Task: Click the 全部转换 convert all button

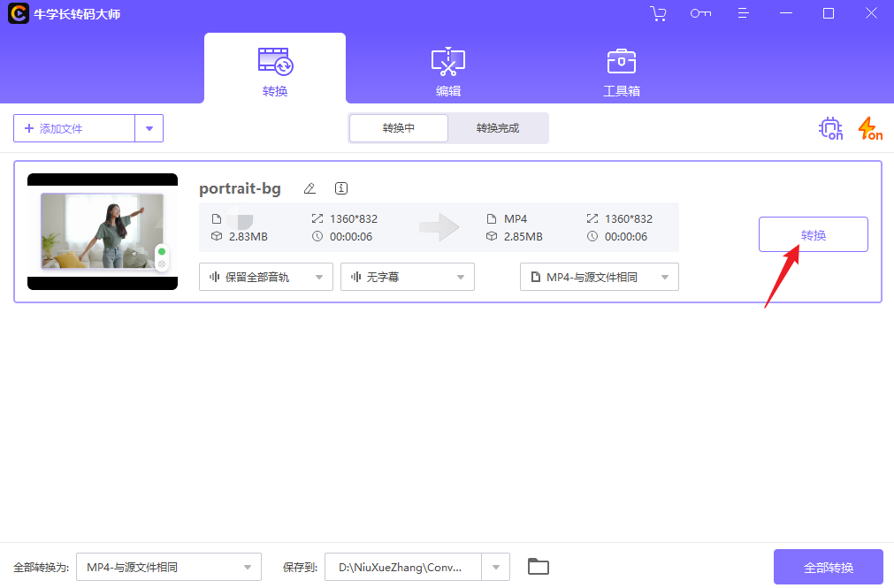Action: coord(828,566)
